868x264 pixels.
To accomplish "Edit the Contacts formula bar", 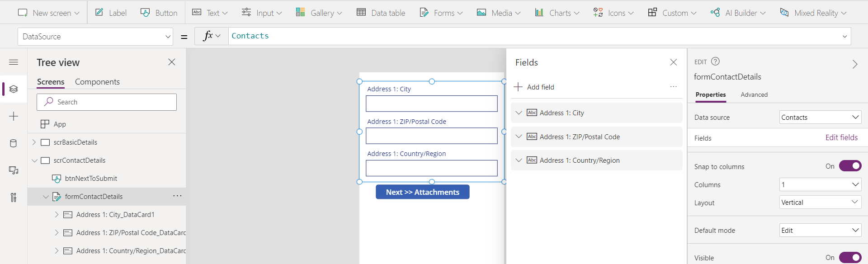I will pos(533,36).
